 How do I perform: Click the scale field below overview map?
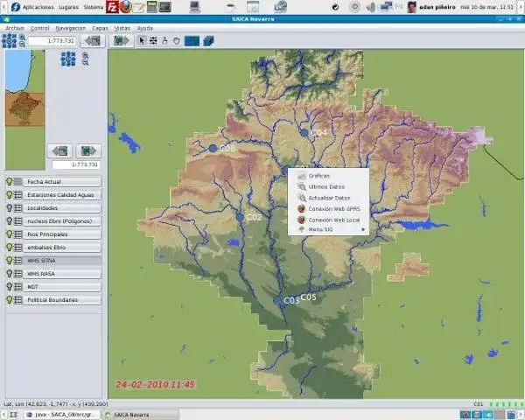tap(76, 164)
